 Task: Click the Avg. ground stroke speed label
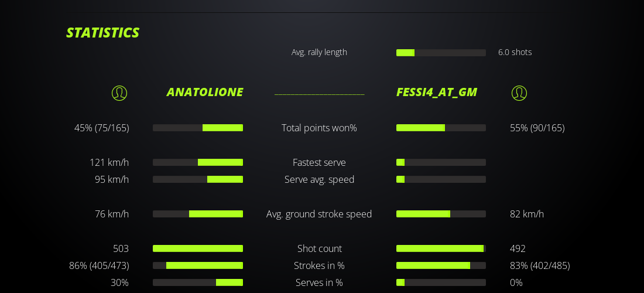319,214
